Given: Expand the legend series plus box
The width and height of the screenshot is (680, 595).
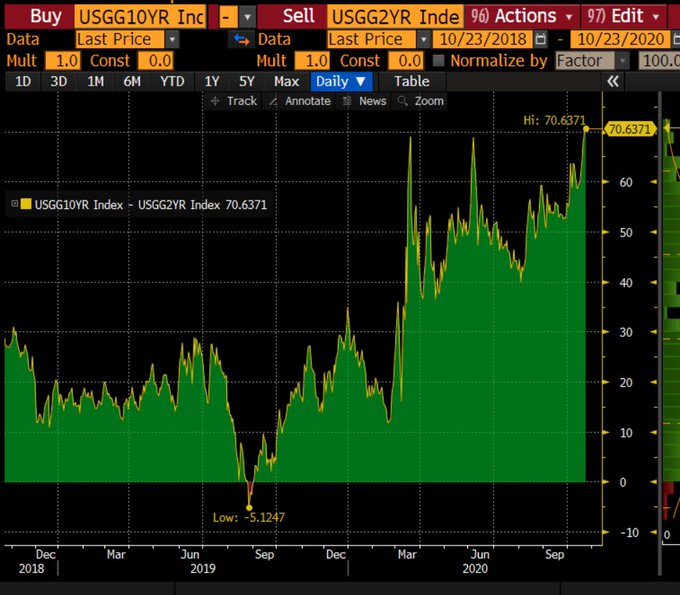Looking at the screenshot, I should (13, 204).
